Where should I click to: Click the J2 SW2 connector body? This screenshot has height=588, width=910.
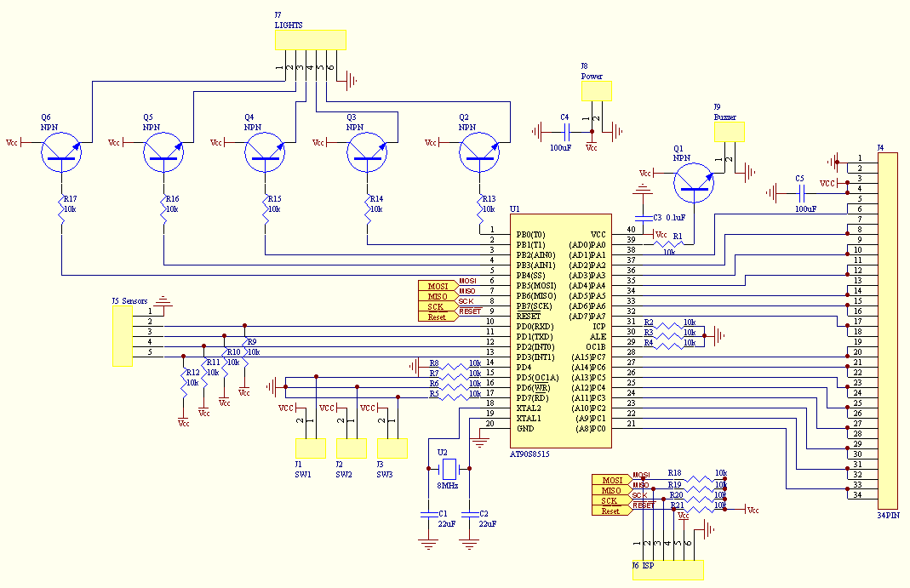point(352,448)
